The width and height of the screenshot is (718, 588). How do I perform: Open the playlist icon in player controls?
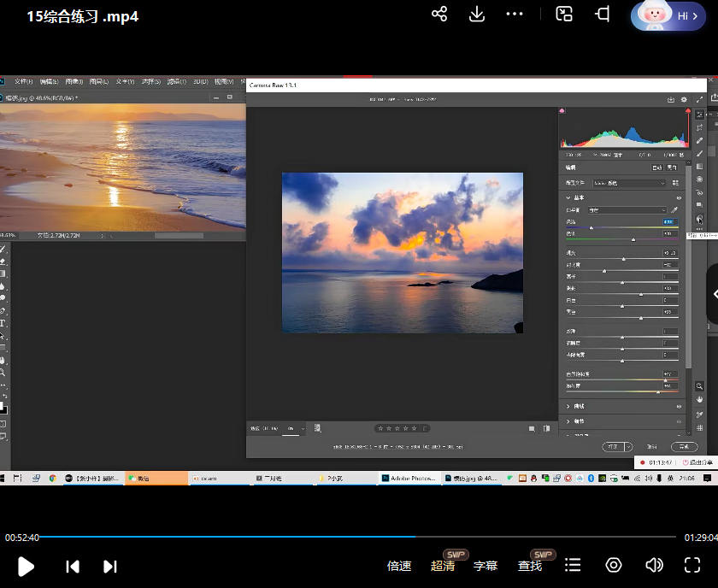pyautogui.click(x=573, y=565)
